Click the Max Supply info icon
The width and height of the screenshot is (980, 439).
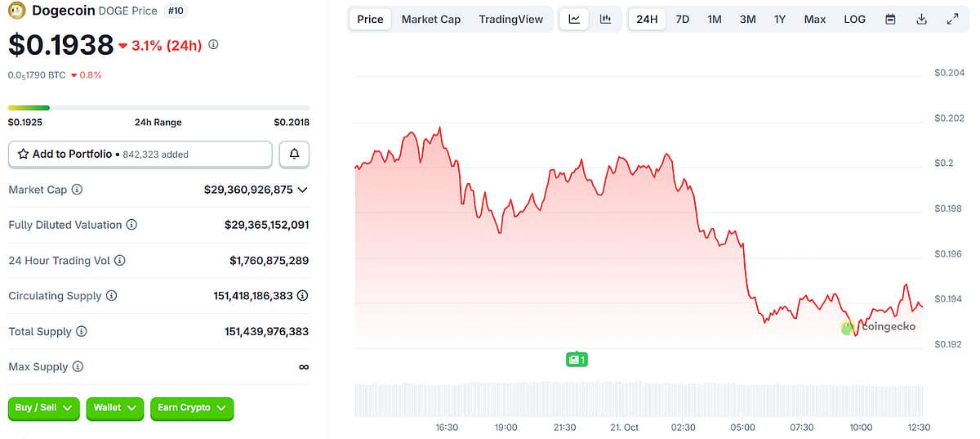(78, 367)
